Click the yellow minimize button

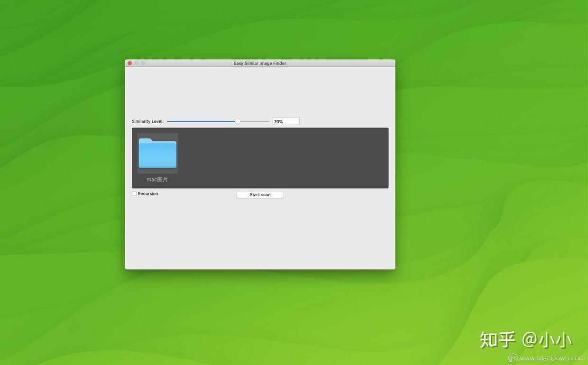136,62
